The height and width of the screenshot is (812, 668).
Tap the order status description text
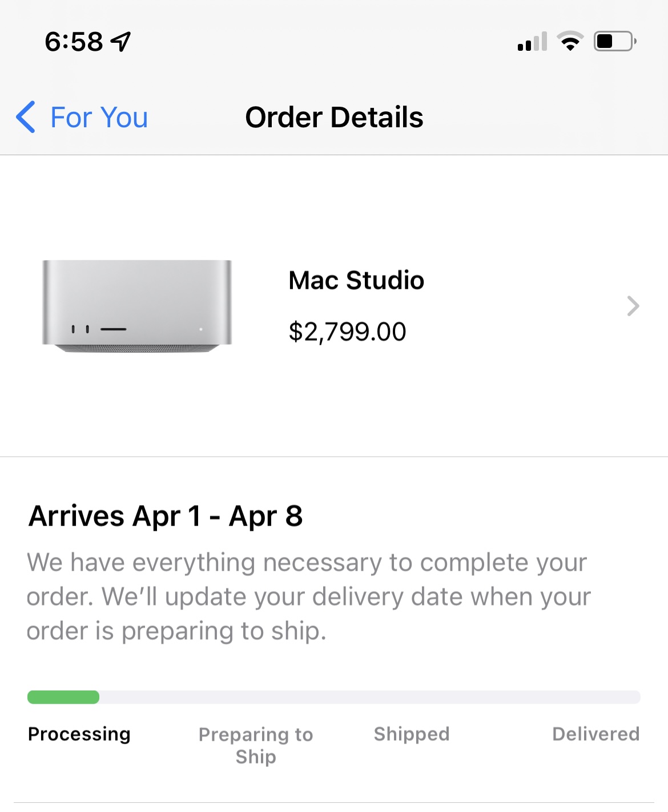point(309,597)
